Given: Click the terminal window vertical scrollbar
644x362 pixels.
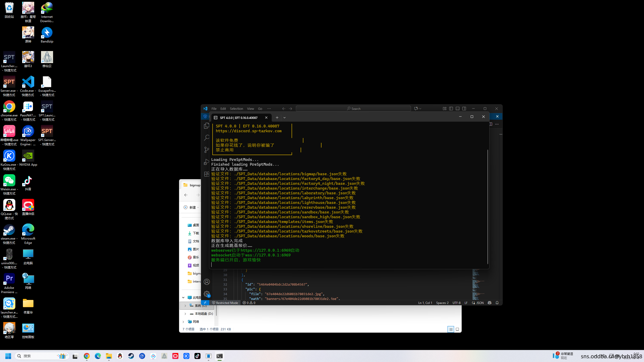Looking at the screenshot, I should [x=488, y=206].
